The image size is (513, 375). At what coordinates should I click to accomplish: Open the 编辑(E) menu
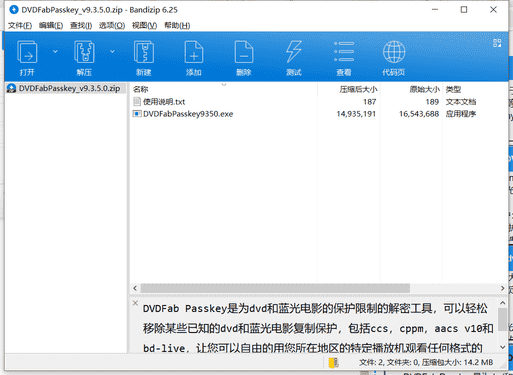[x=51, y=25]
